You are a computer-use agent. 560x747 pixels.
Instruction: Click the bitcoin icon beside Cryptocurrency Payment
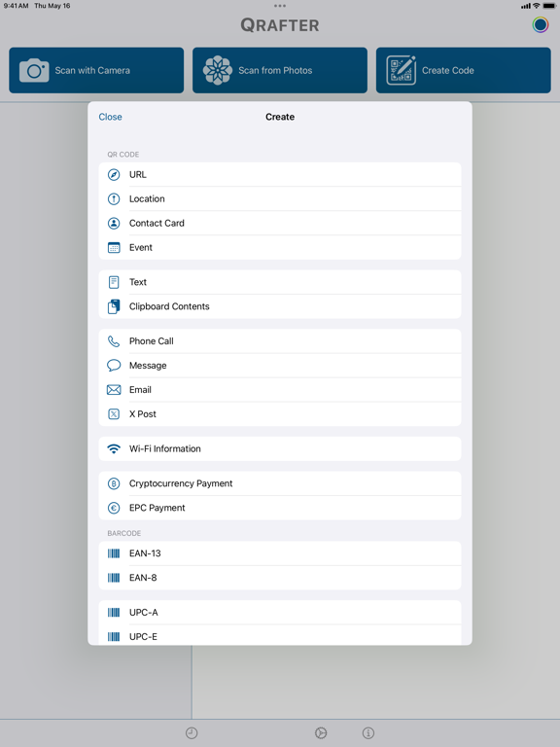coord(114,484)
